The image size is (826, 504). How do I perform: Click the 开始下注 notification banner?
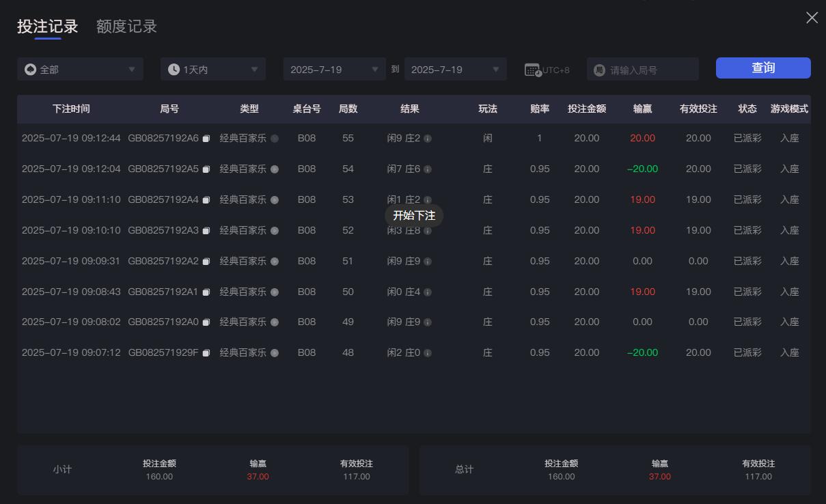[x=413, y=215]
